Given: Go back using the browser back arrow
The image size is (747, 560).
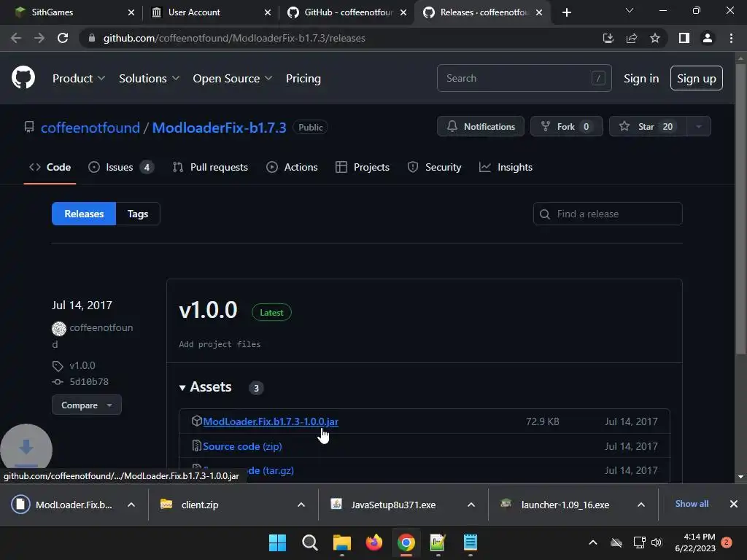Looking at the screenshot, I should coord(16,38).
